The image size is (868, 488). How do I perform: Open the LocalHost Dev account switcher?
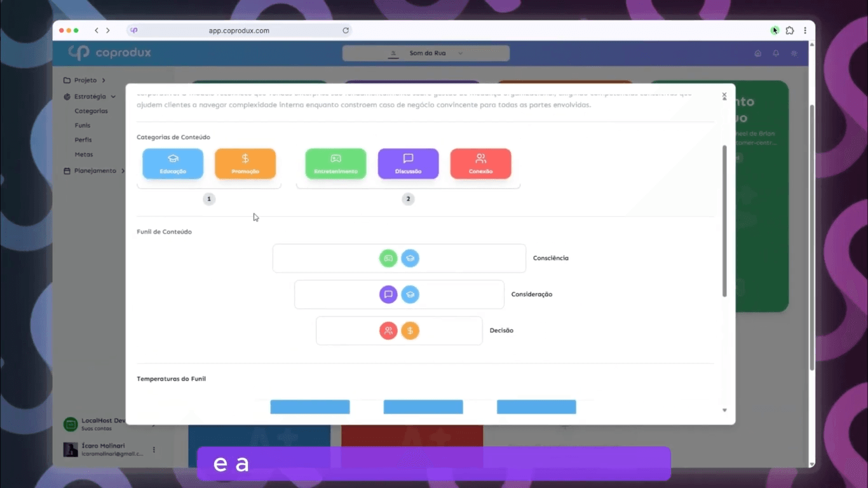[x=109, y=424]
